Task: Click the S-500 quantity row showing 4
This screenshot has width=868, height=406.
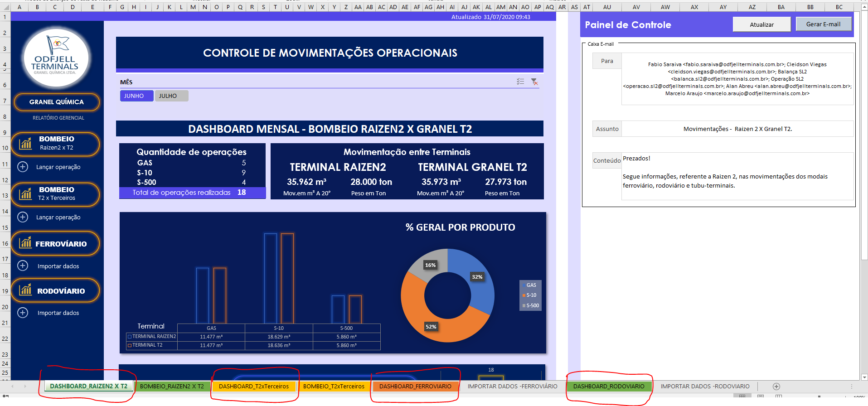Action: tap(192, 182)
